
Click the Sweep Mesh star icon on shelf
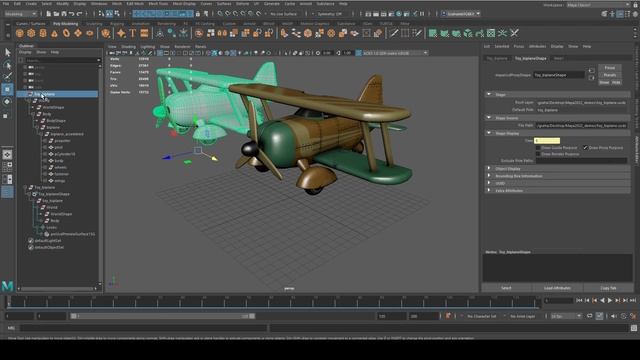coord(121,33)
